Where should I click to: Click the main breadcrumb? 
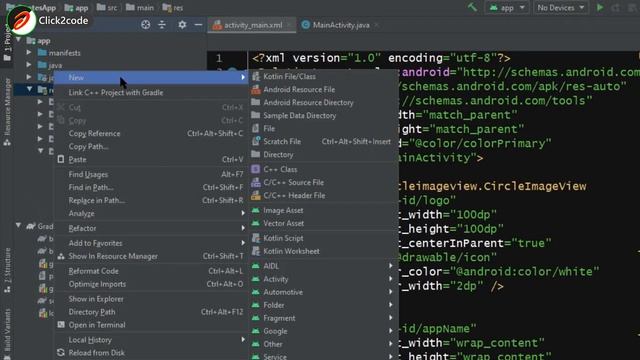click(x=140, y=7)
